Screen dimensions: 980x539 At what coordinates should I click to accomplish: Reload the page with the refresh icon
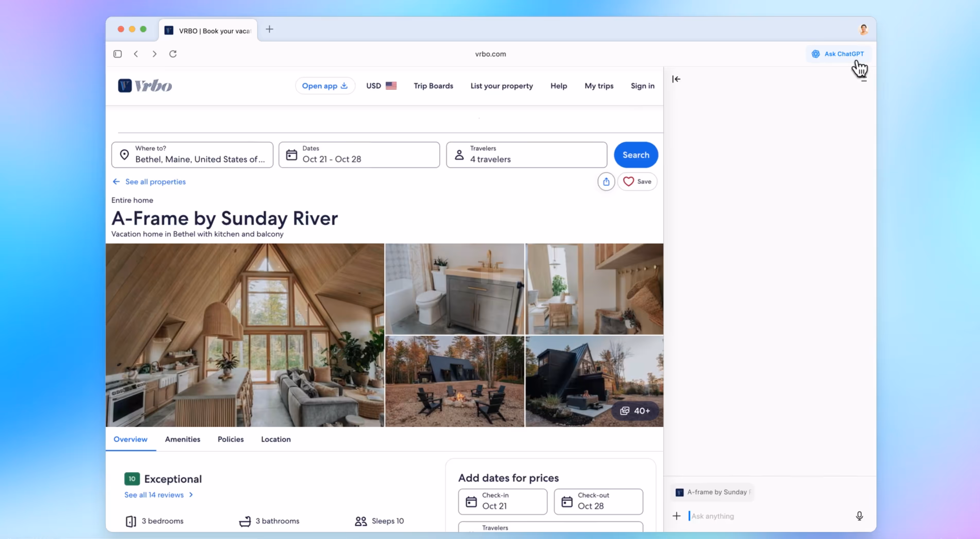click(173, 54)
